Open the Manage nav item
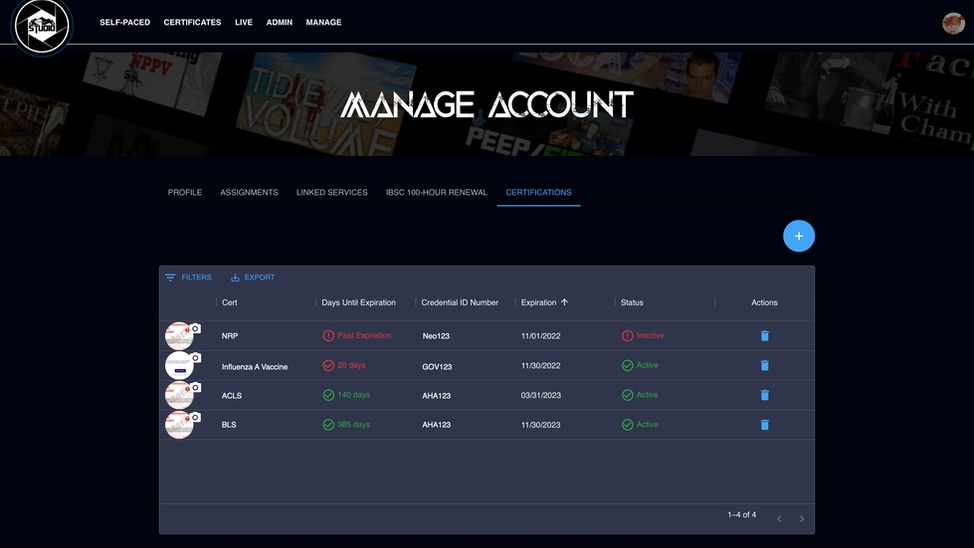Screen dimensions: 974x548 (x=324, y=22)
